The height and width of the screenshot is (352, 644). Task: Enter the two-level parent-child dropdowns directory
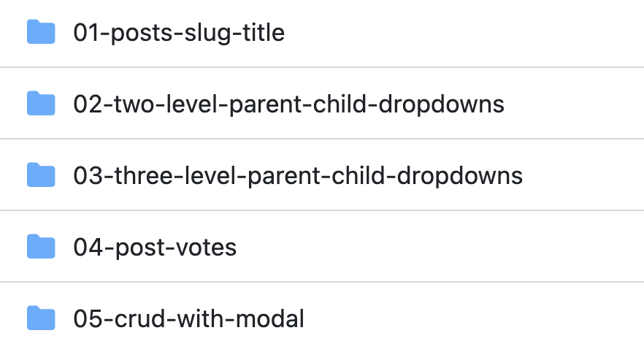[288, 104]
